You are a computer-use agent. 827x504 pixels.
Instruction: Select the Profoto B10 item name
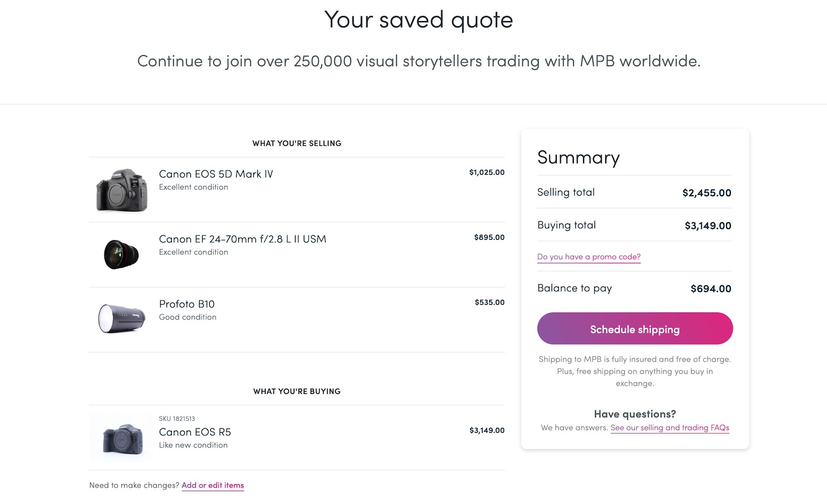(x=187, y=304)
